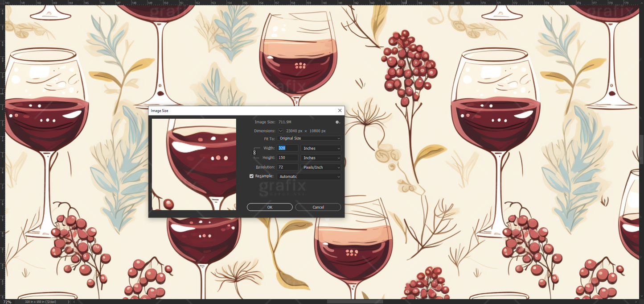Open the Resample method Automatic dropdown

309,176
